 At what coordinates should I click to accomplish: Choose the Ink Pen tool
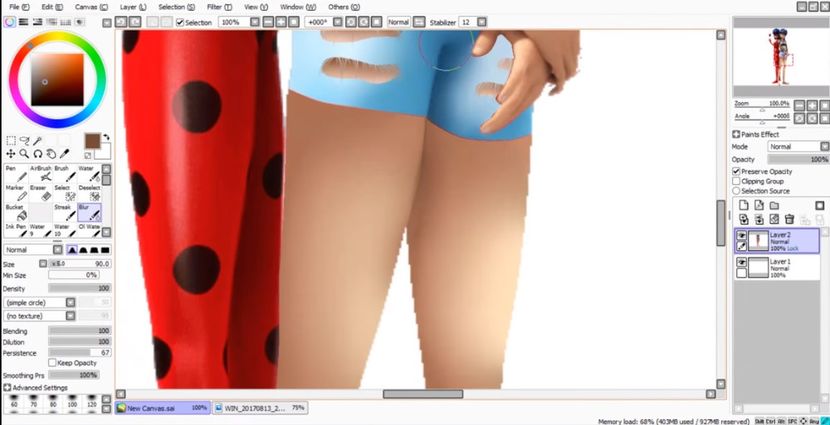[x=15, y=230]
